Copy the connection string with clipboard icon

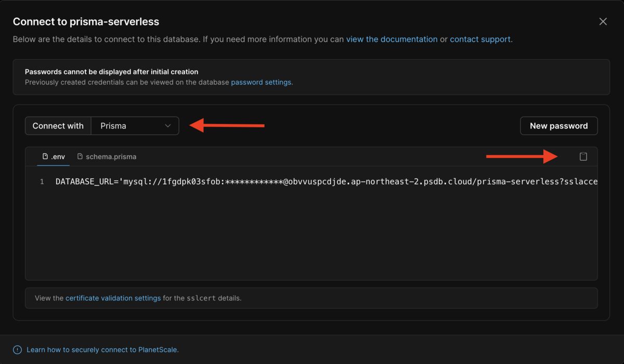tap(583, 157)
